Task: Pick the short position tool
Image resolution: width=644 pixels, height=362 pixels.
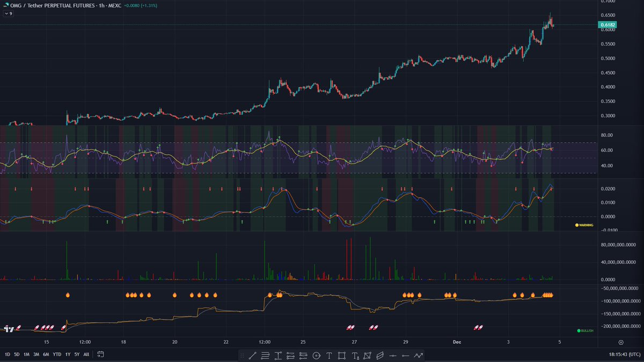Action: [303, 355]
